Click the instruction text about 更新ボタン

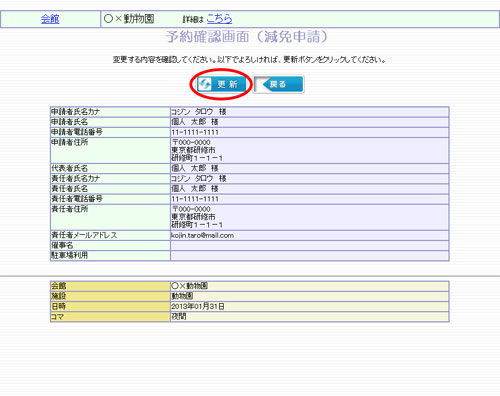click(x=250, y=60)
